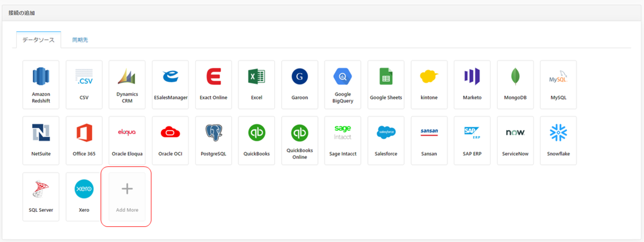Click the SQL Server connection tile
Image resolution: width=644 pixels, height=242 pixels.
41,196
